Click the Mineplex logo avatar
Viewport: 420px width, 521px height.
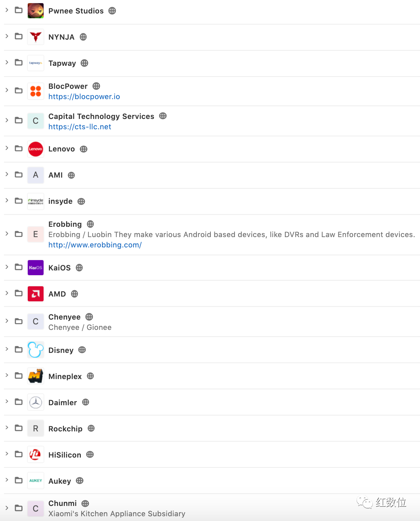pyautogui.click(x=36, y=376)
